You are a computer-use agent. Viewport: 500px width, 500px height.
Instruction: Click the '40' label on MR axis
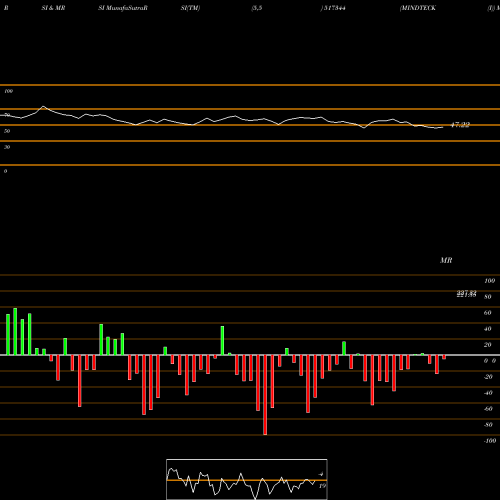click(488, 329)
